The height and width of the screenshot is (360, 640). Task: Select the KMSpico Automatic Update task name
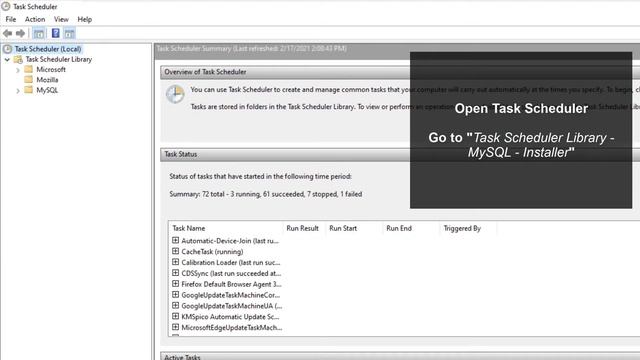click(x=231, y=317)
